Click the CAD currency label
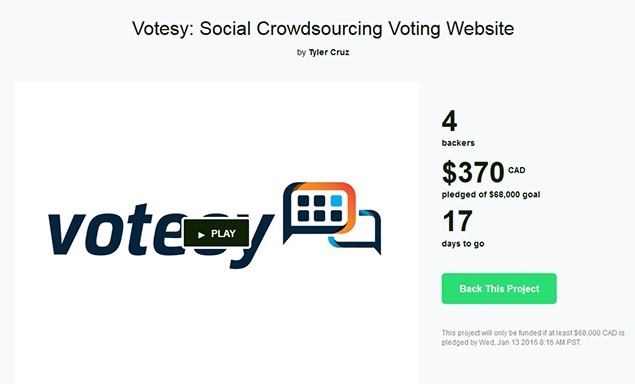This screenshot has height=384, width=635. (516, 170)
